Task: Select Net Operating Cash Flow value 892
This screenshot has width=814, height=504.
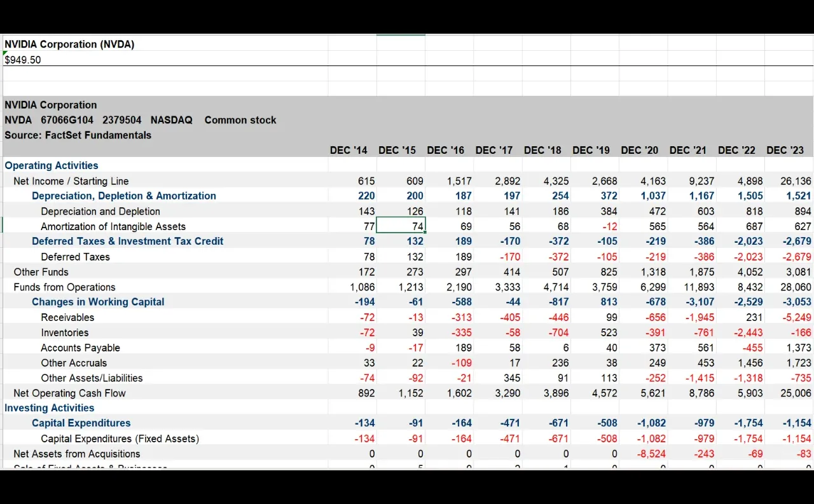Action: [366, 393]
